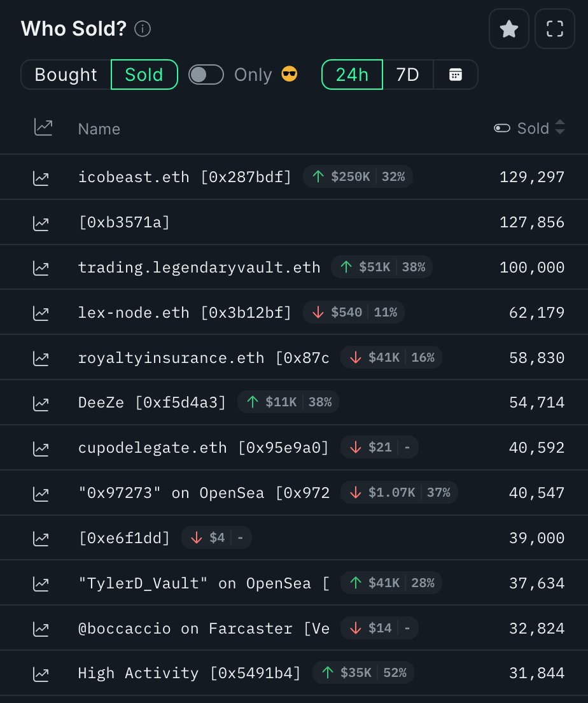Open the calendar date picker icon
Screen dimensions: 588x703
tap(456, 75)
